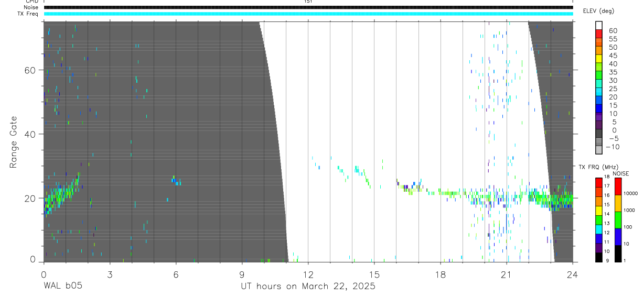644x297 pixels.
Task: Click the '21' UT hour tick label
Action: 507,274
